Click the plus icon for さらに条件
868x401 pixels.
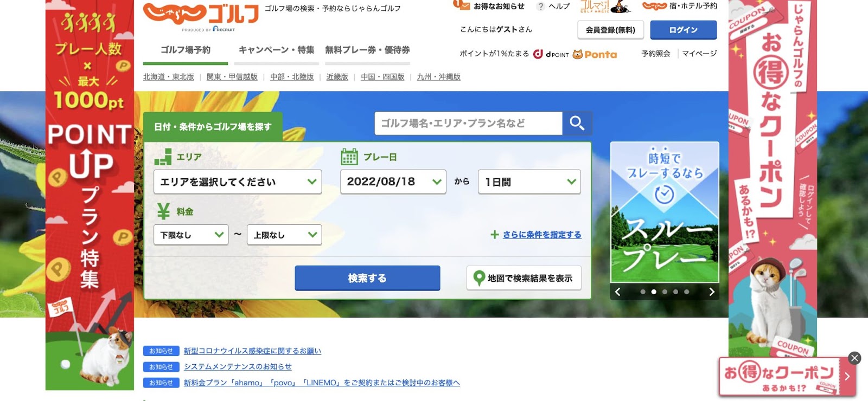point(494,235)
